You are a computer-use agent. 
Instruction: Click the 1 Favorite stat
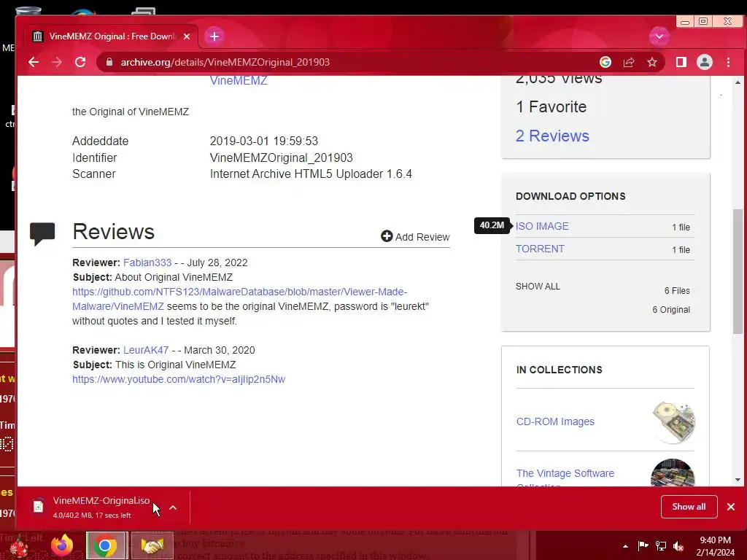coord(551,106)
